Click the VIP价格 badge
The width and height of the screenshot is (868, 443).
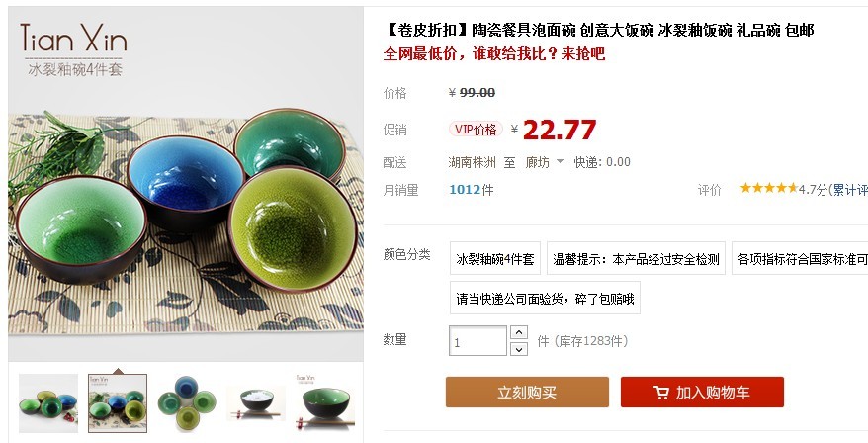pyautogui.click(x=476, y=130)
